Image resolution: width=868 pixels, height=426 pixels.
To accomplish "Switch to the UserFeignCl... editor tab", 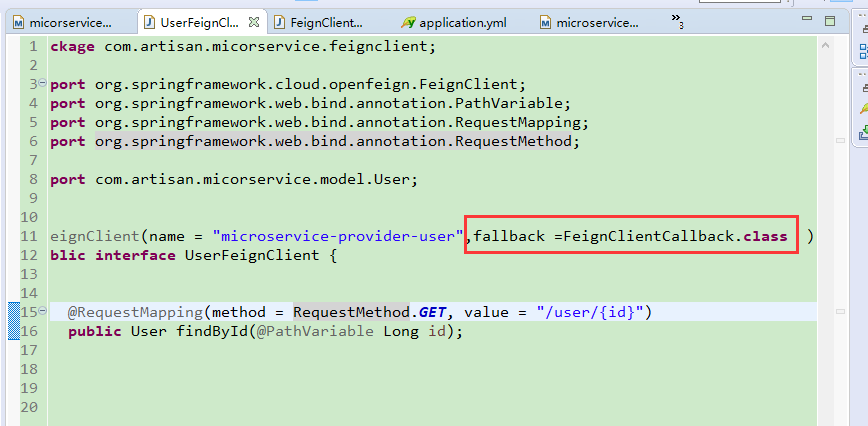I will 199,23.
